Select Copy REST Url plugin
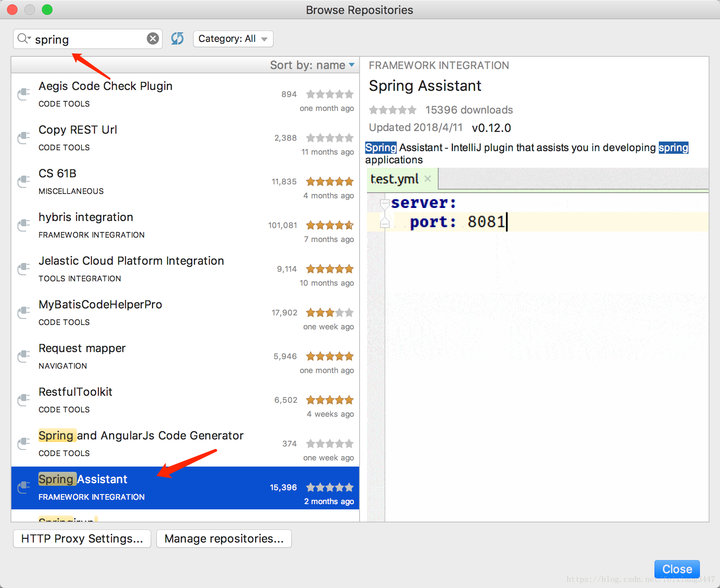Viewport: 720px width, 588px height. 185,138
